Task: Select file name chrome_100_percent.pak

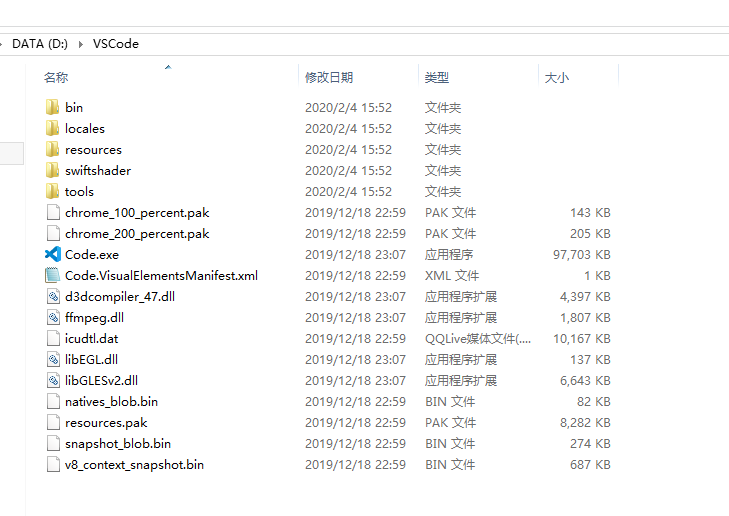Action: 137,213
